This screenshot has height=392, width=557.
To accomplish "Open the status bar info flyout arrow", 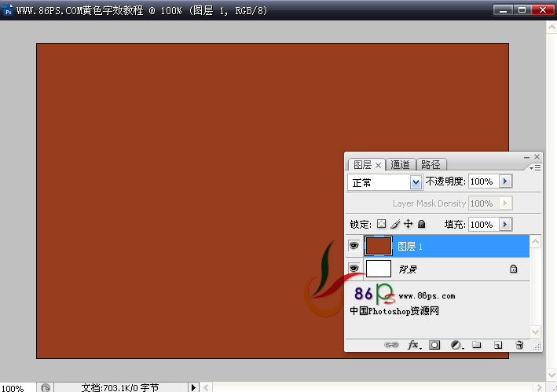I will click(193, 387).
